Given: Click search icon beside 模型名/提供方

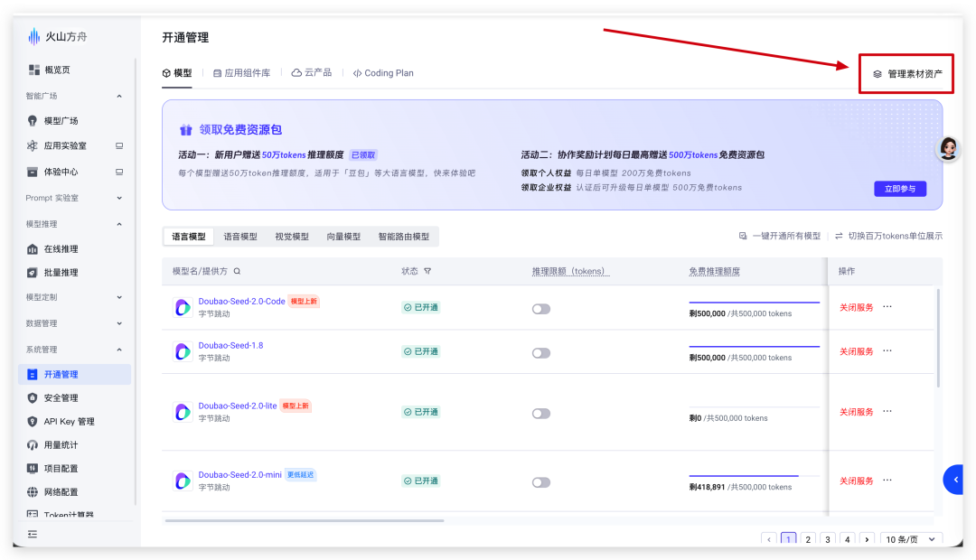Looking at the screenshot, I should (x=237, y=271).
